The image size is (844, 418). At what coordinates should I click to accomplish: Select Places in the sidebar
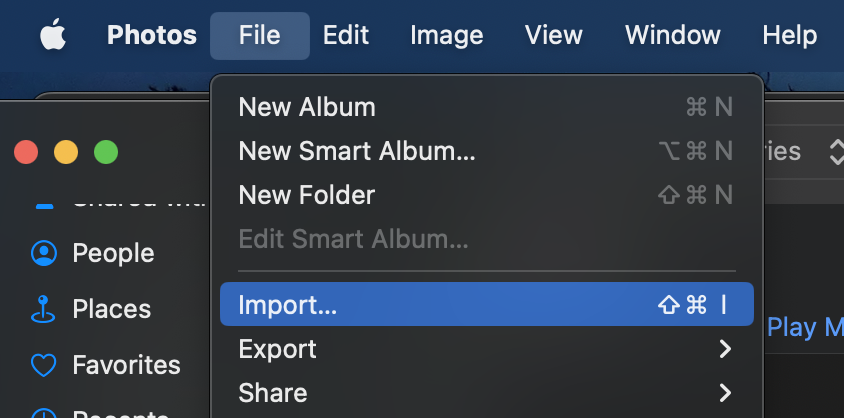click(x=111, y=309)
